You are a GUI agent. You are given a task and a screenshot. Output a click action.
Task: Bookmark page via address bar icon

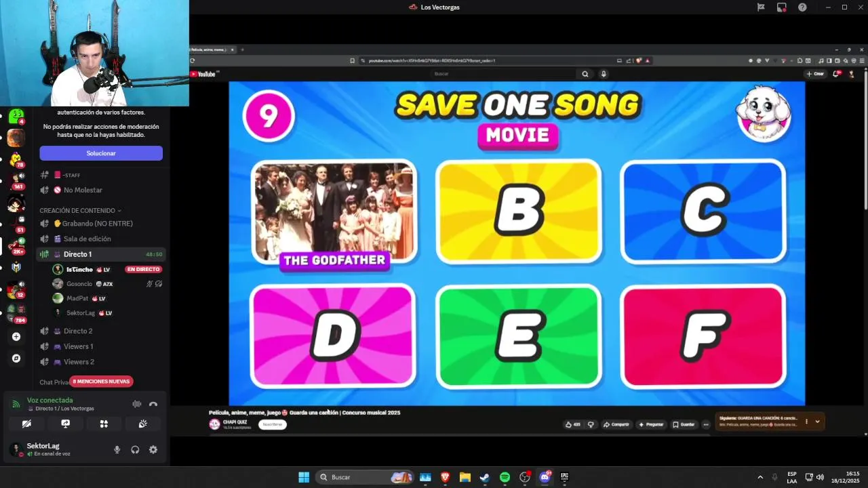coord(352,60)
